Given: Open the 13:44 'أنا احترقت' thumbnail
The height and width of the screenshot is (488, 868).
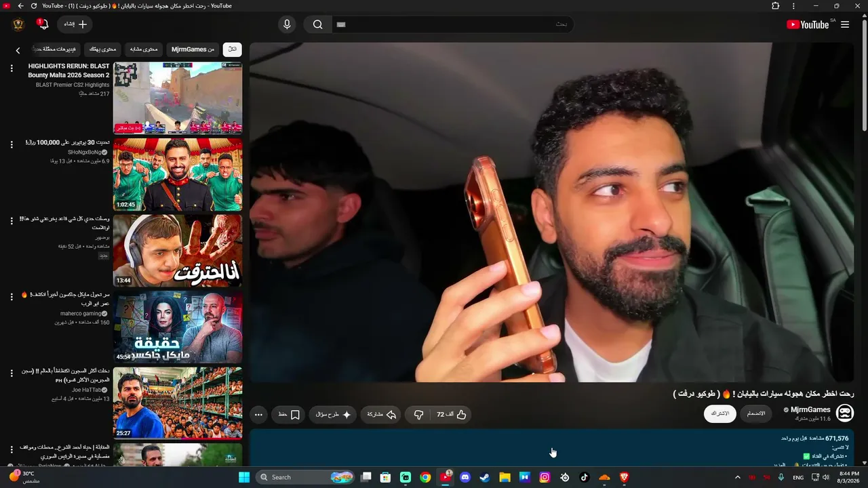Looking at the screenshot, I should pos(178,251).
